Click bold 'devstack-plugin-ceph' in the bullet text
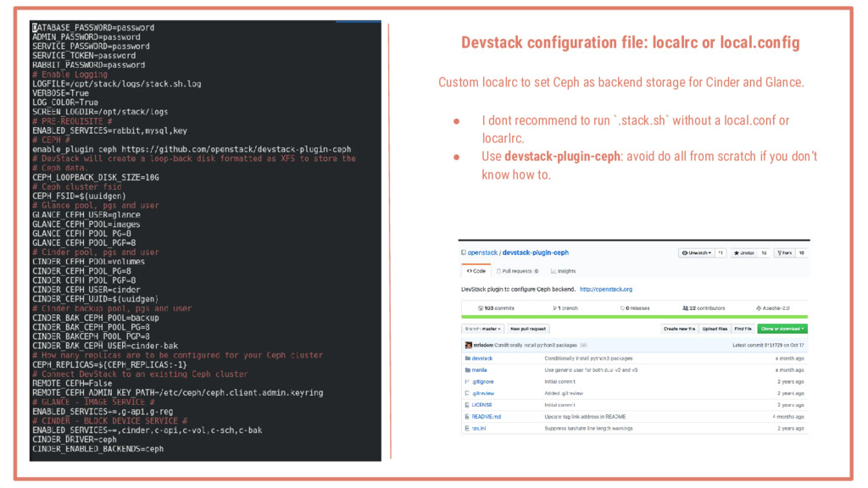Viewport: 868px width, 488px height. [562, 157]
